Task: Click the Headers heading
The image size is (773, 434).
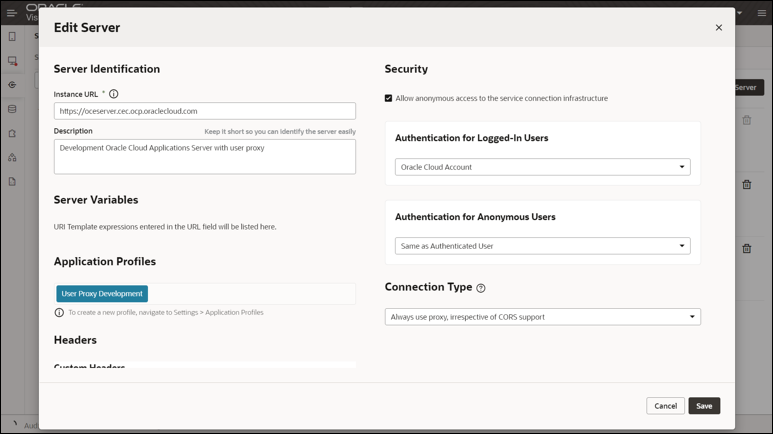Action: 75,340
